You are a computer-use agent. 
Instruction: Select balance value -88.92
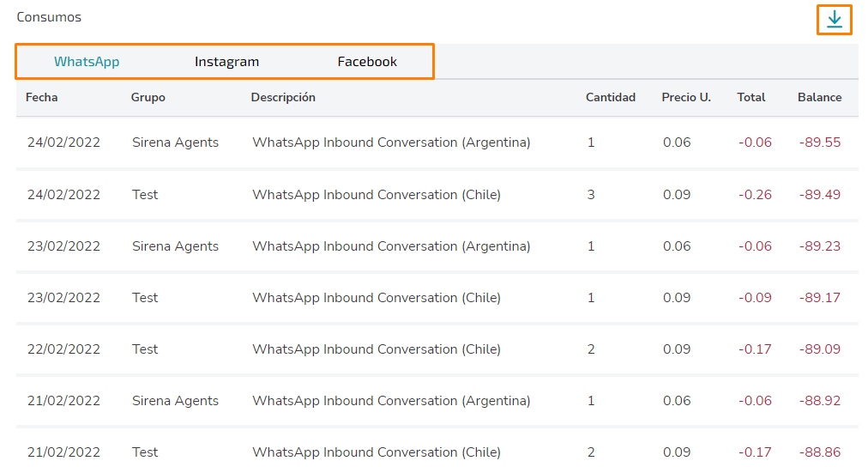pyautogui.click(x=820, y=401)
